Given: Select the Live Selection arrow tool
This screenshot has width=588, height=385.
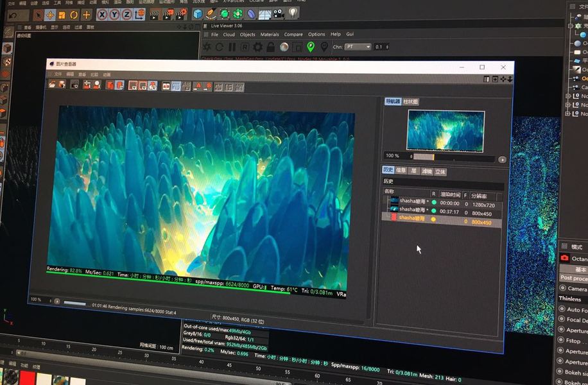Looking at the screenshot, I should [38, 15].
